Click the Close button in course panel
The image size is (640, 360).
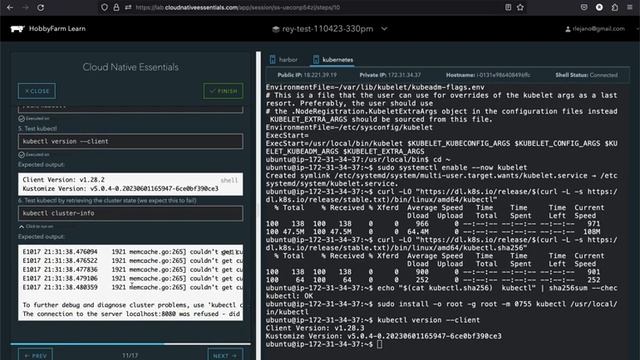point(37,91)
